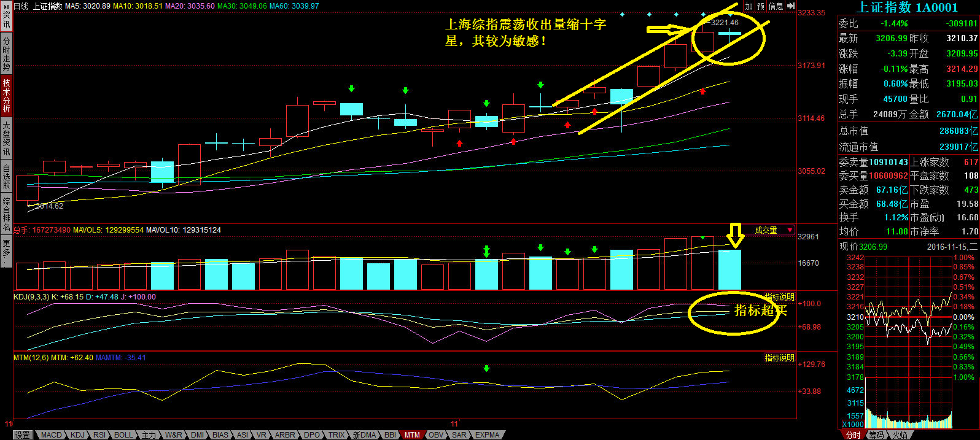Click the last cyan volume bar
The image size is (980, 440).
click(x=729, y=269)
